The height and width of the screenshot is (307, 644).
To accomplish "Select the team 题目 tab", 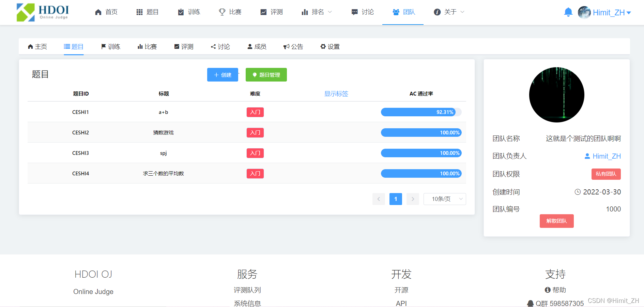I will click(74, 47).
